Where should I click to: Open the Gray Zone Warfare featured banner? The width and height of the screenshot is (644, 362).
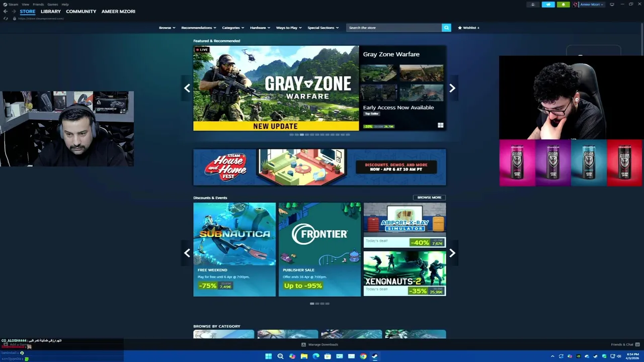click(x=276, y=88)
